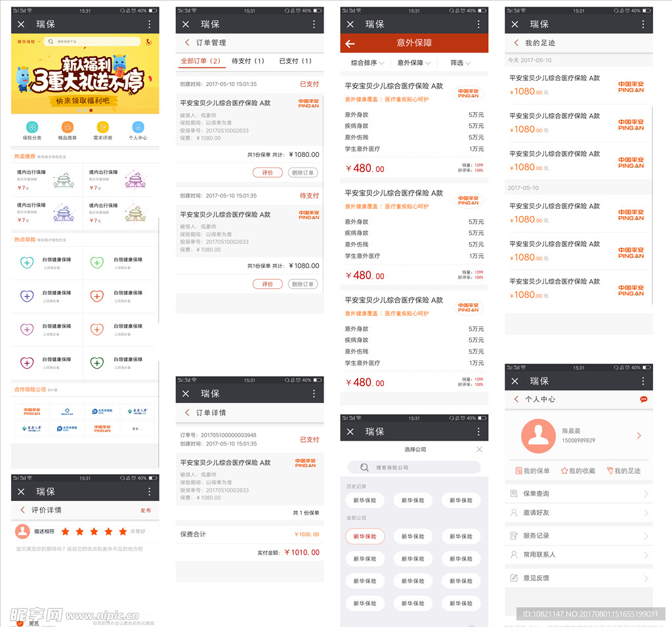The image size is (672, 627).
Task: Open the 筛选 filter dropdown
Action: [460, 62]
